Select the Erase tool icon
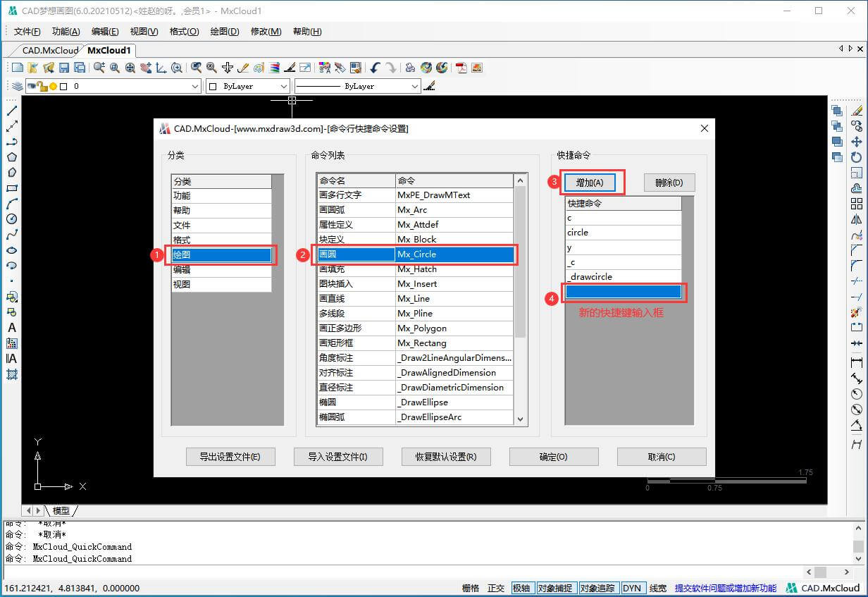 (x=857, y=111)
